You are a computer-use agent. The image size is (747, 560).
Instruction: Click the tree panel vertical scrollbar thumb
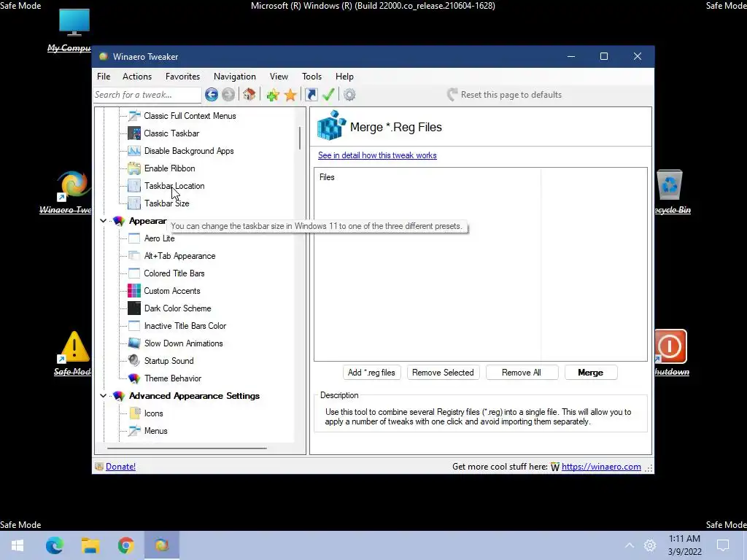point(300,138)
